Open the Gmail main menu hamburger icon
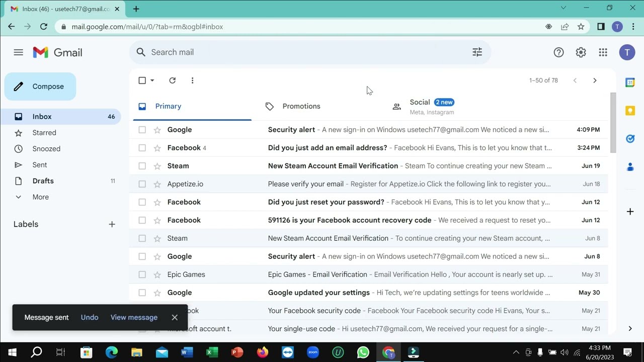 pyautogui.click(x=19, y=52)
